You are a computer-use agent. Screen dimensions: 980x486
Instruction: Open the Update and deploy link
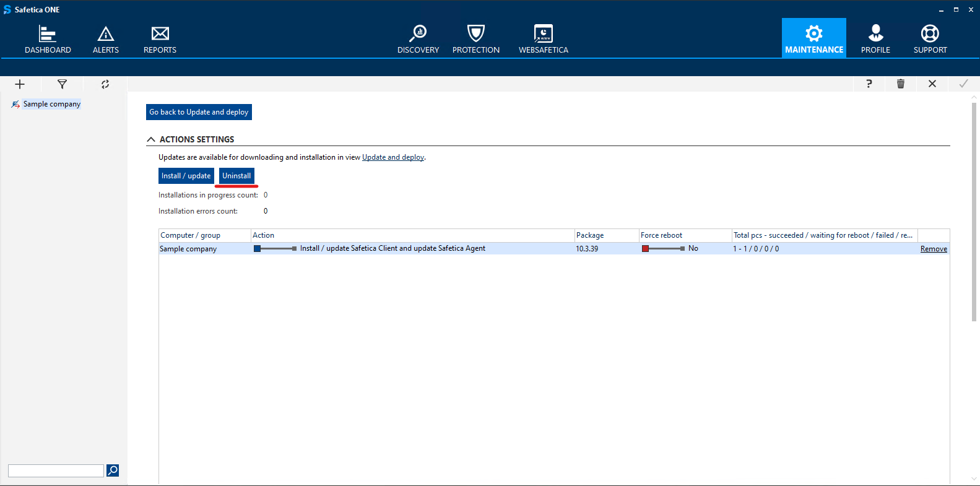[393, 157]
